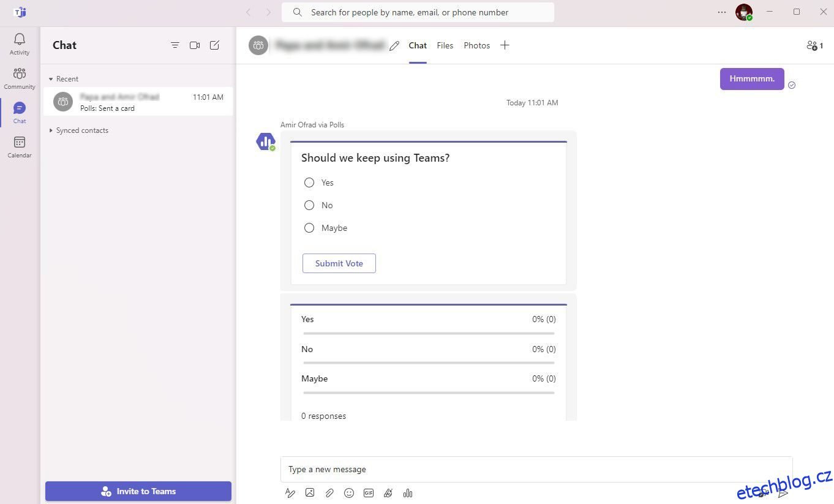Click the Yes results progress bar
This screenshot has height=504, width=834.
pyautogui.click(x=429, y=333)
